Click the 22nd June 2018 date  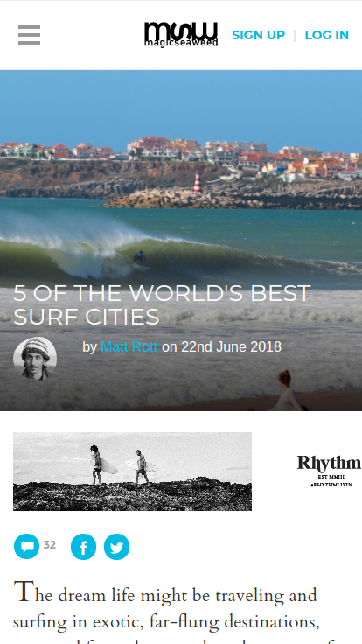point(231,347)
